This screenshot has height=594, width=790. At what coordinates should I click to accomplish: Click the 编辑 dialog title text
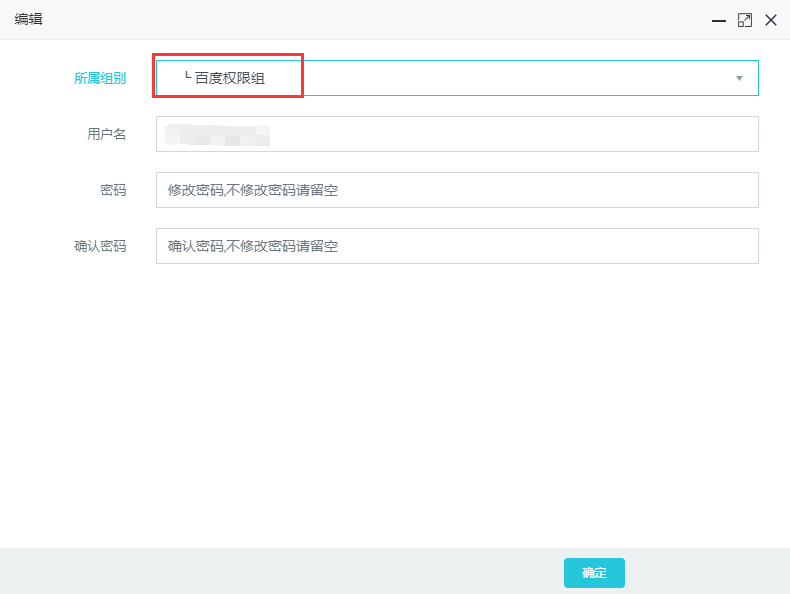28,20
